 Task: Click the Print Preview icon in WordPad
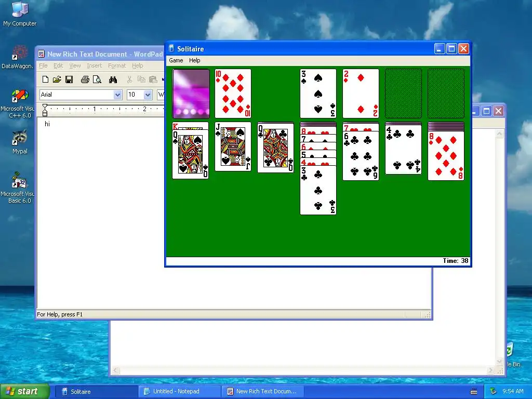97,79
